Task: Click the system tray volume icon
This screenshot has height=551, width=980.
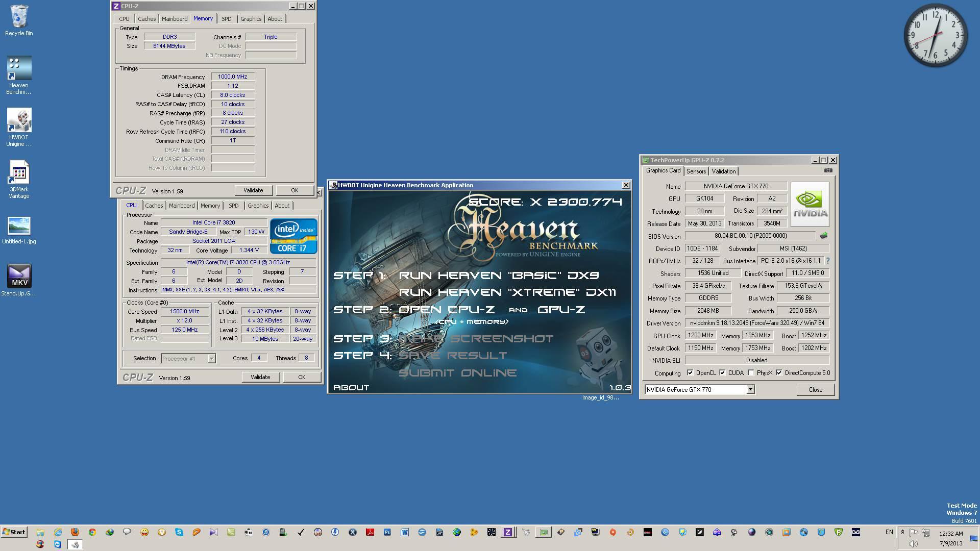Action: pyautogui.click(x=913, y=544)
